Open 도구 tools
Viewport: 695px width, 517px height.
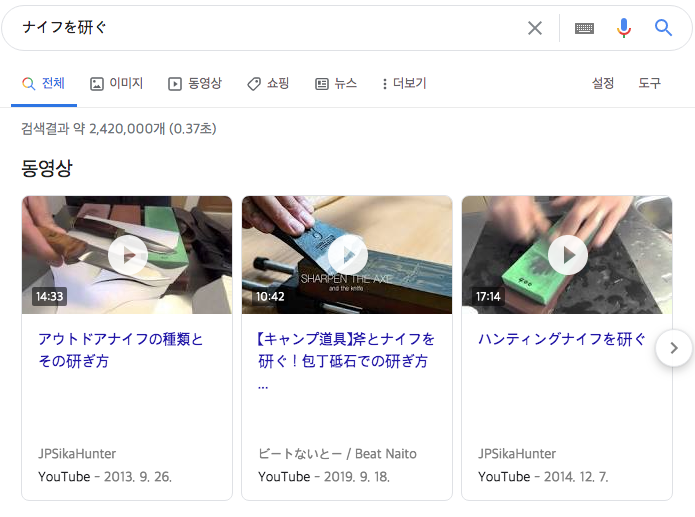tap(649, 83)
